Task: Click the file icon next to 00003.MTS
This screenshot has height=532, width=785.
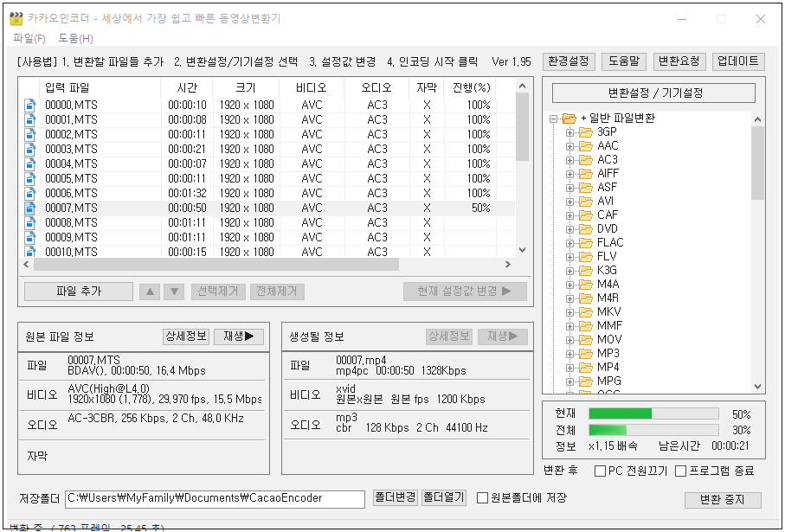Action: tap(30, 149)
